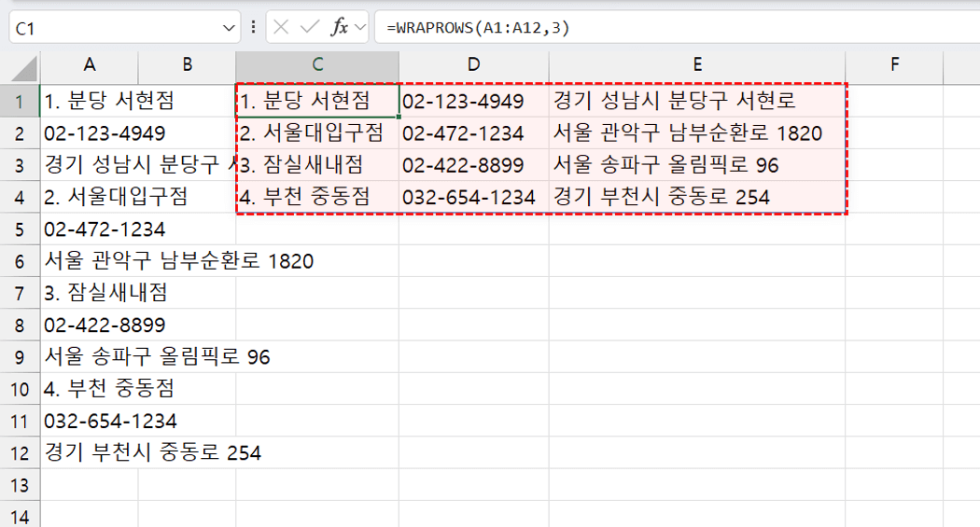Select row 5 header
The image size is (980, 527).
click(20, 229)
